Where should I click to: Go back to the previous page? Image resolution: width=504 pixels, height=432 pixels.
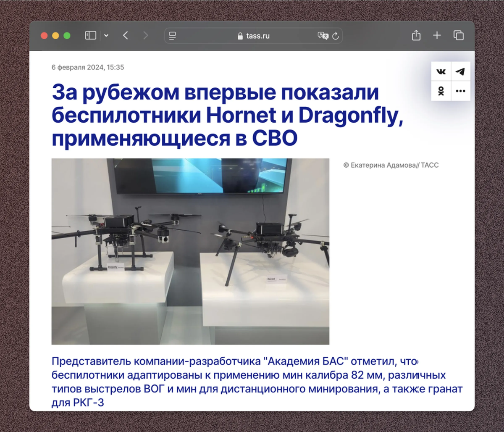(x=125, y=36)
